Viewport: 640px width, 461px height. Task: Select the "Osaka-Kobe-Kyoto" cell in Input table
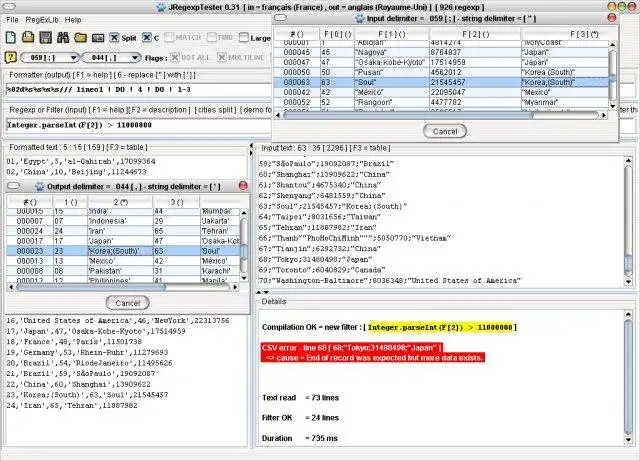pyautogui.click(x=392, y=62)
